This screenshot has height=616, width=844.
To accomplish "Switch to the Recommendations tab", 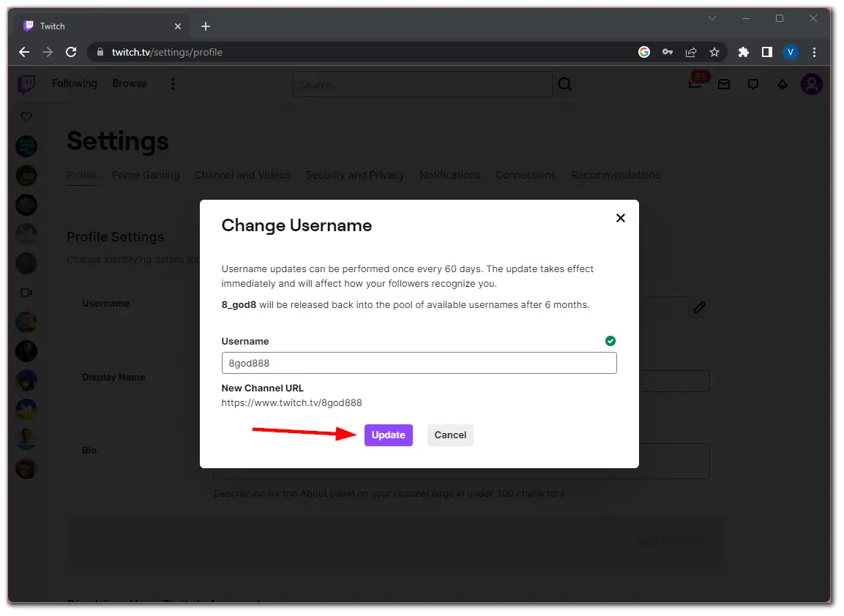I will point(615,175).
